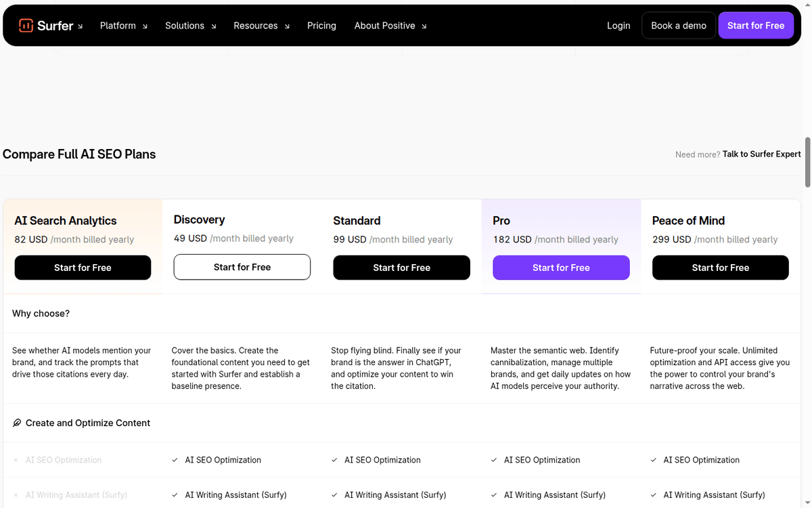The height and width of the screenshot is (508, 812).
Task: Open the Solutions menu
Action: [191, 26]
